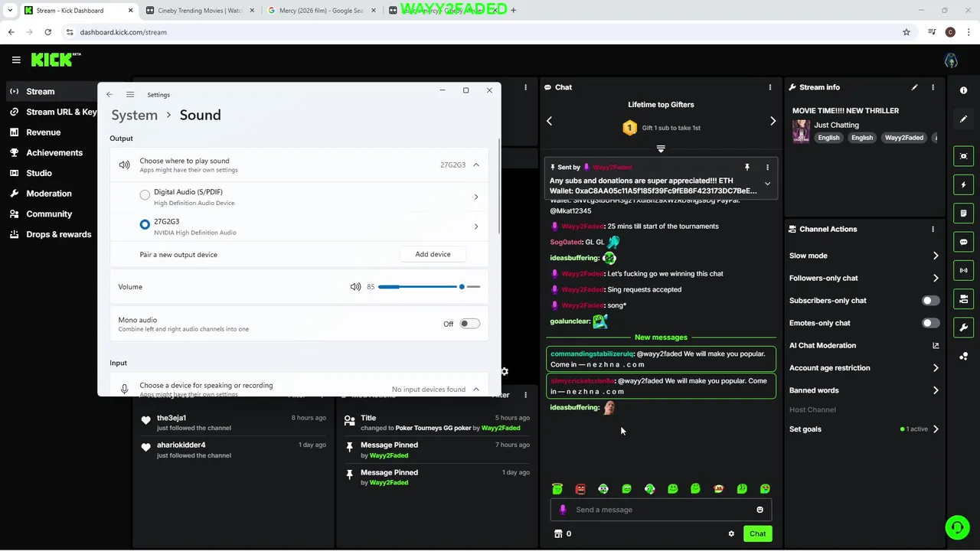Open Channel Actions three-dot menu
The height and width of the screenshot is (551, 980).
(933, 229)
